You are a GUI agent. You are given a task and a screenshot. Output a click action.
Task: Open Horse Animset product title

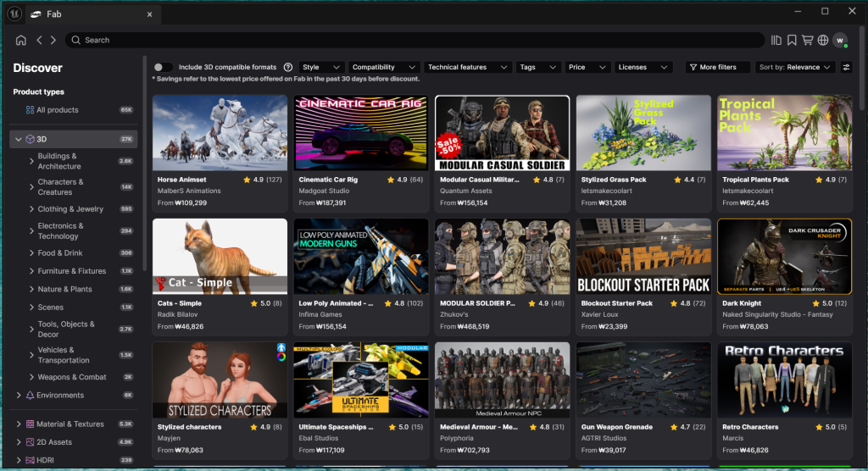point(181,180)
